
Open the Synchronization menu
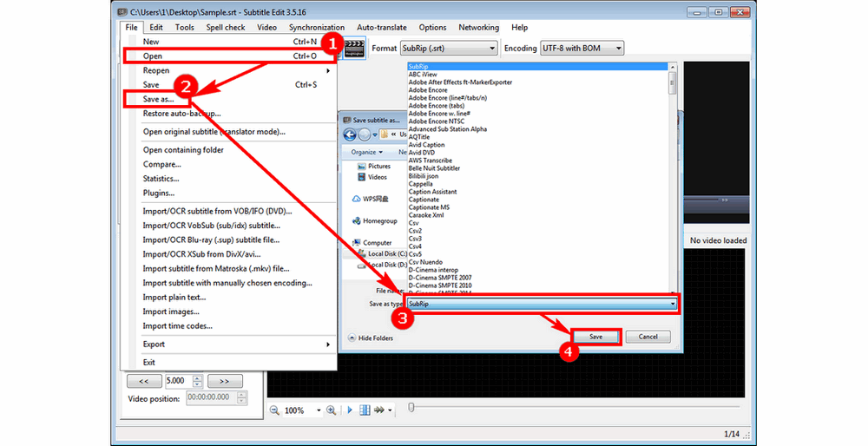coord(316,28)
